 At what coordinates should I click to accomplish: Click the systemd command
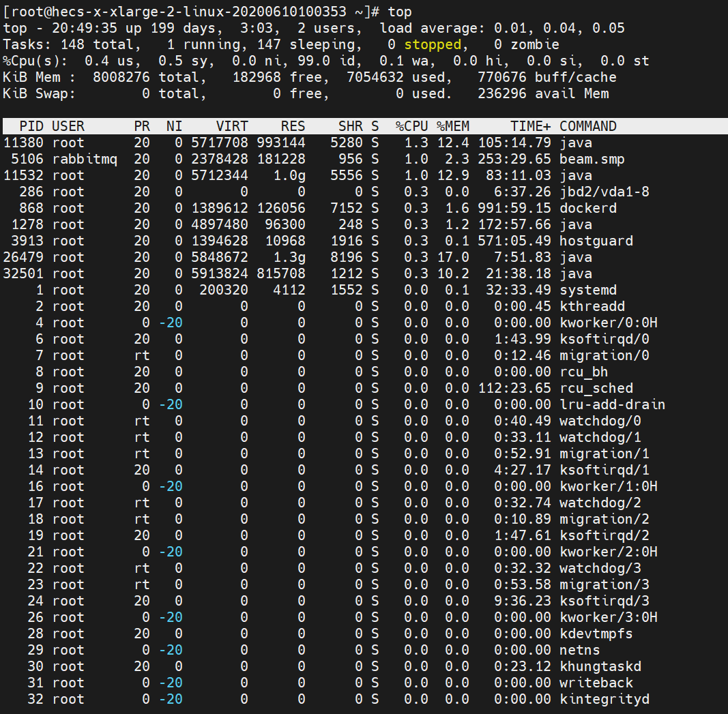(588, 290)
